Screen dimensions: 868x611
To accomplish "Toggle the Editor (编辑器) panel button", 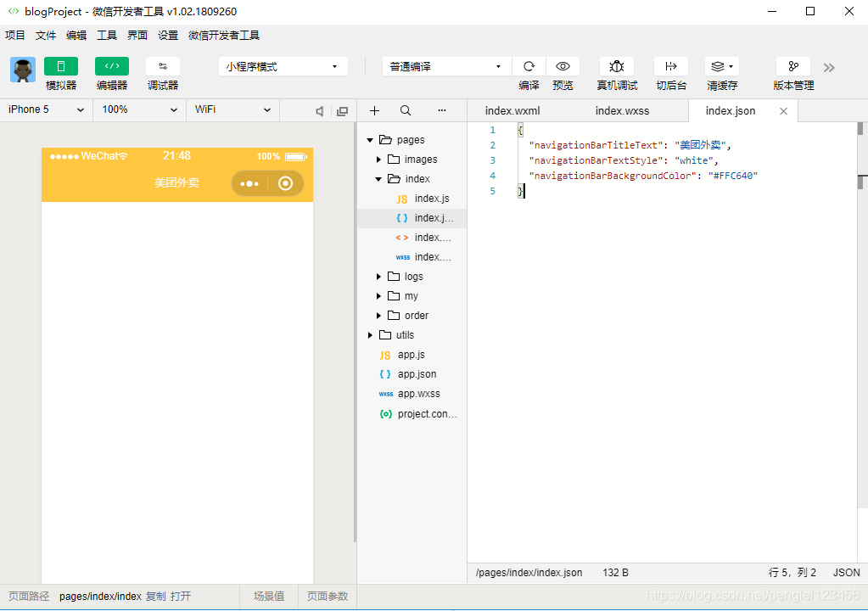I will point(112,66).
